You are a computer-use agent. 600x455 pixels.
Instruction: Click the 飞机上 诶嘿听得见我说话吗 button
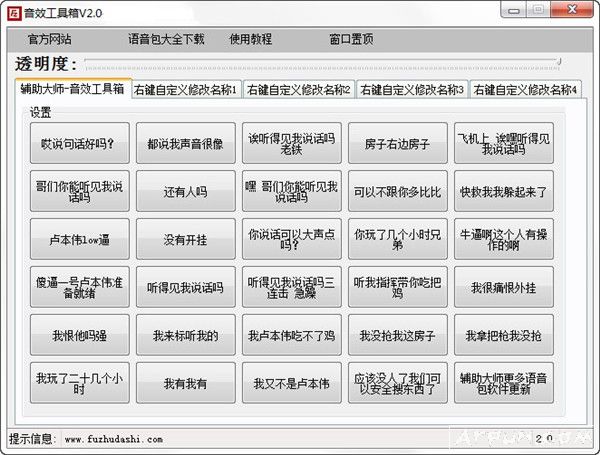click(x=504, y=143)
